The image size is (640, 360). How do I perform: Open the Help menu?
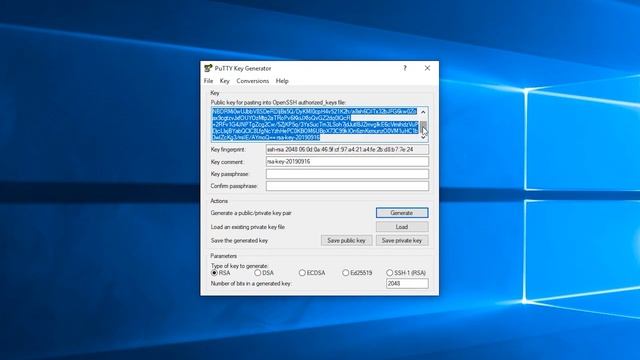(x=282, y=81)
